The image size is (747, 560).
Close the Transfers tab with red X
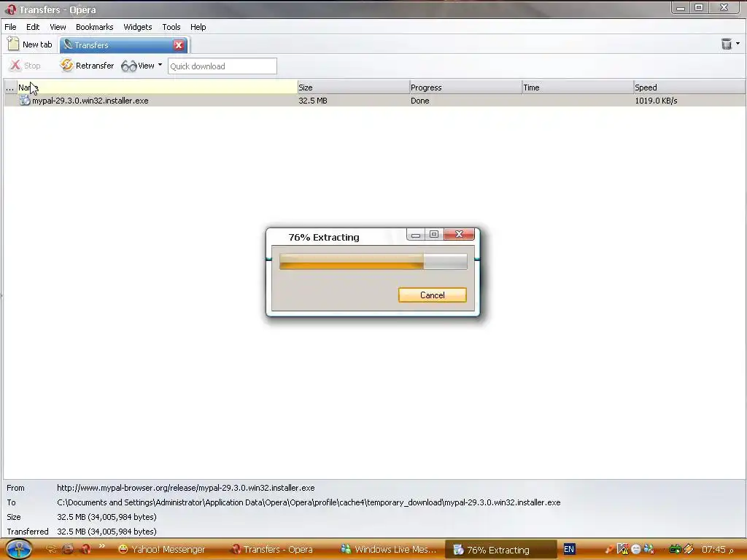pyautogui.click(x=179, y=44)
